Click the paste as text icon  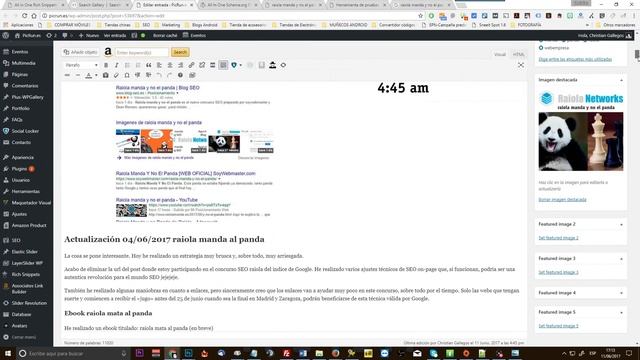tap(106, 76)
